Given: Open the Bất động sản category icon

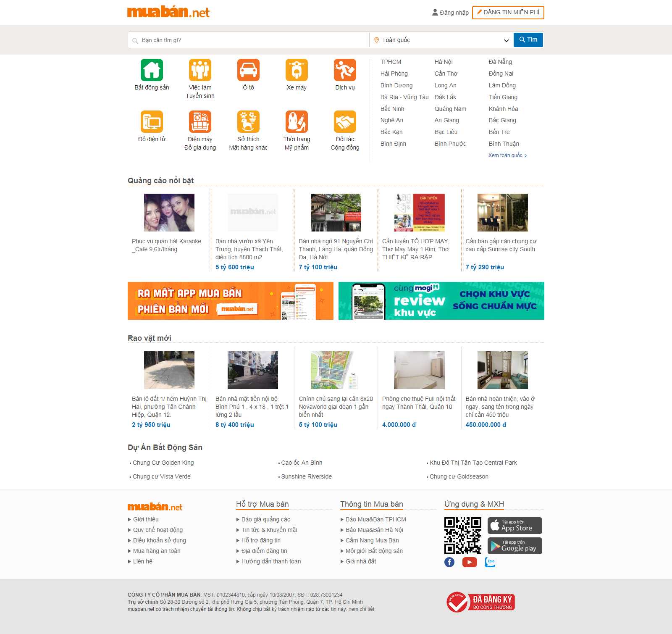Looking at the screenshot, I should point(152,70).
